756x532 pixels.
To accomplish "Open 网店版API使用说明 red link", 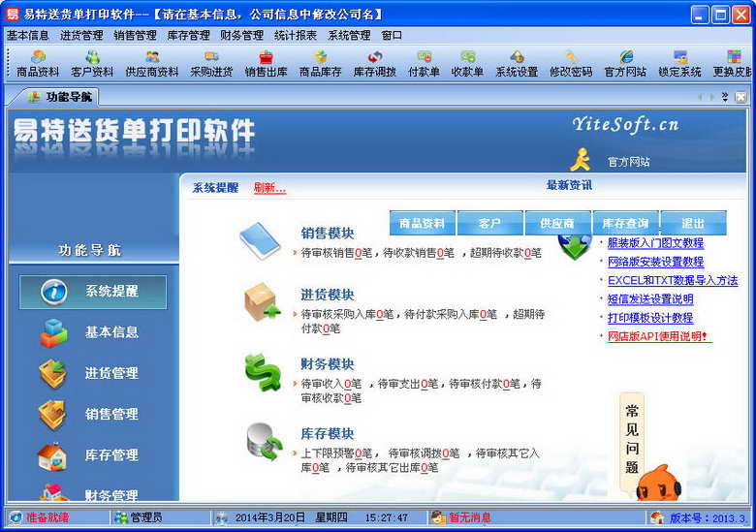I will coord(658,336).
